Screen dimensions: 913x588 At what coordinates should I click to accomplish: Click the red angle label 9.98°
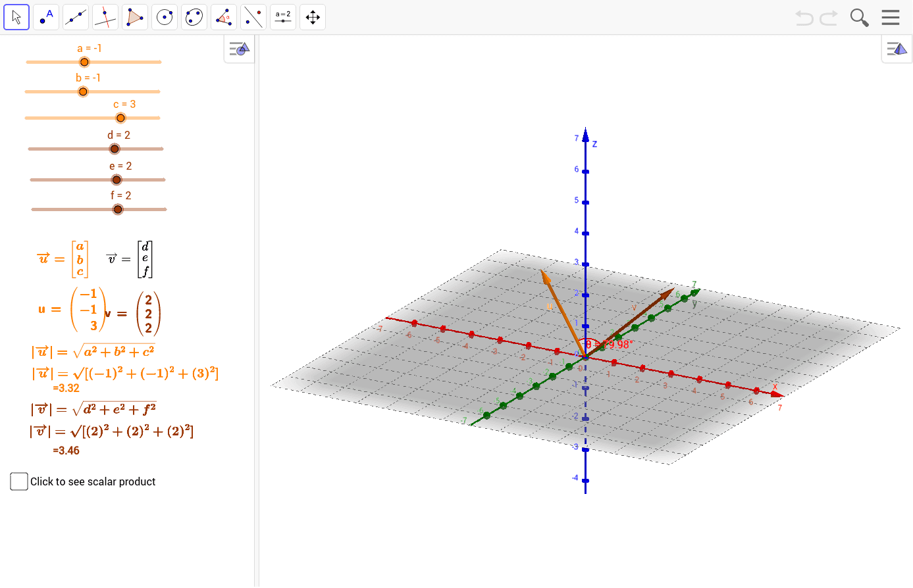click(x=610, y=344)
